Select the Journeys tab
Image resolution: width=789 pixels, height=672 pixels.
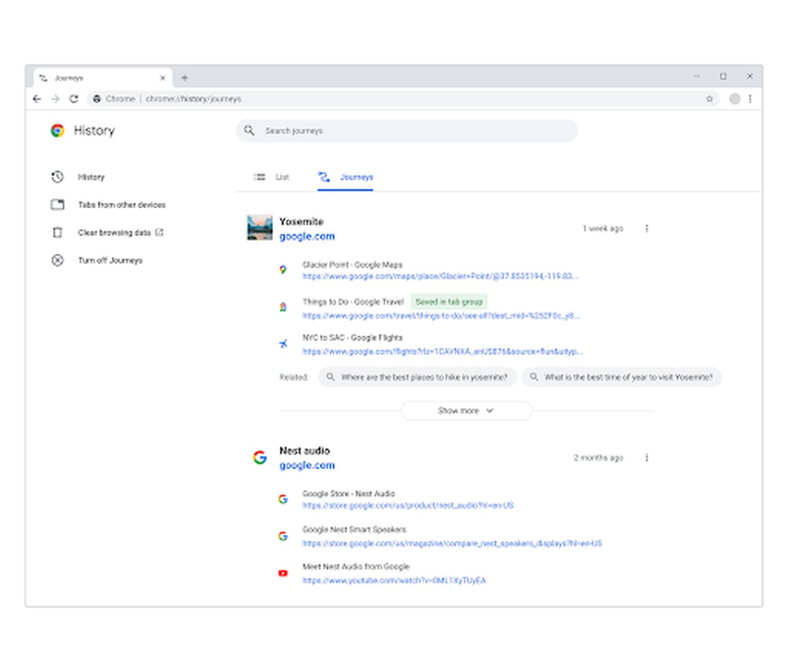[346, 177]
